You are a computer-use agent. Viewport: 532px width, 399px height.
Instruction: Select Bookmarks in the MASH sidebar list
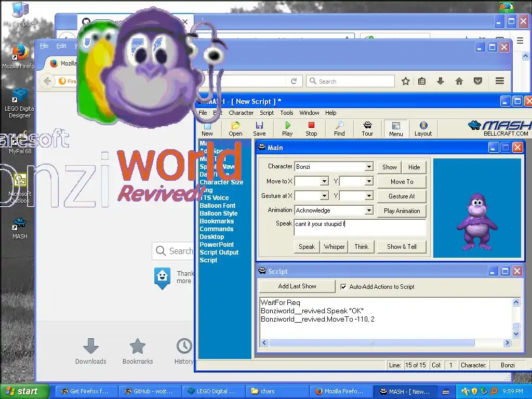pos(217,221)
